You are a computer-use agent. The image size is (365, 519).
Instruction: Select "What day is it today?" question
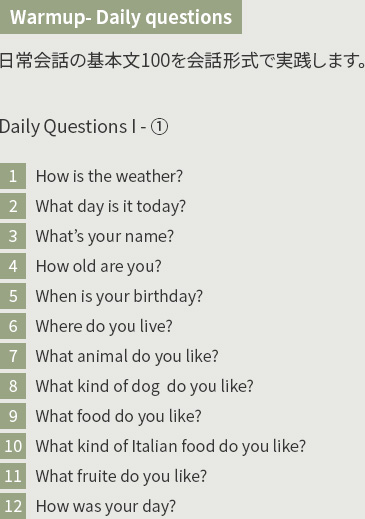(111, 206)
